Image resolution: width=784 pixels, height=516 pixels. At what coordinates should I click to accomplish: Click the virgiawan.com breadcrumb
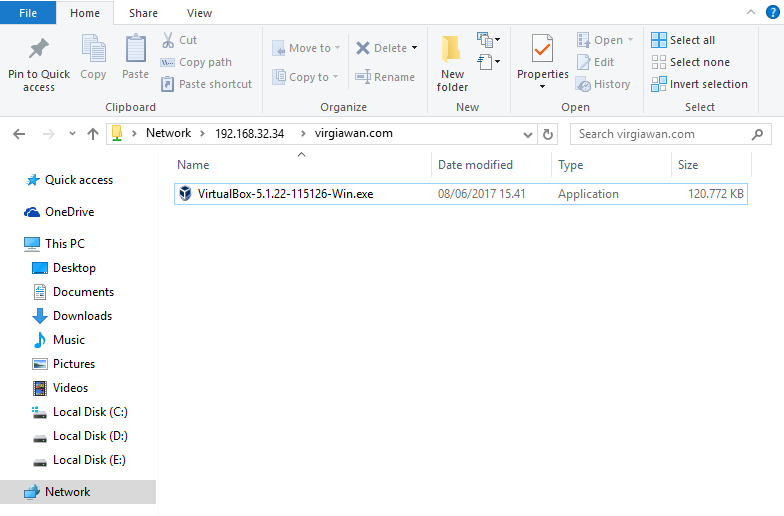pyautogui.click(x=354, y=133)
